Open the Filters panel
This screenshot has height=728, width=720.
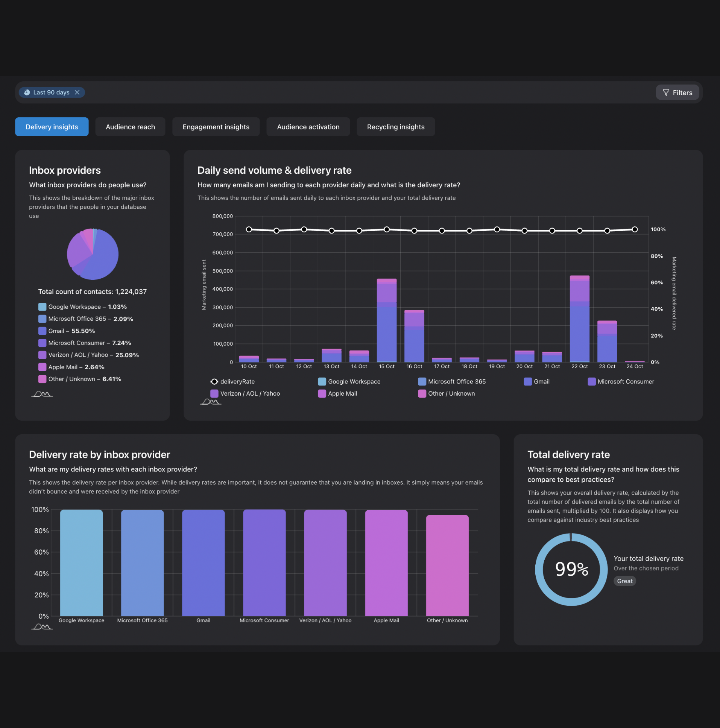677,93
